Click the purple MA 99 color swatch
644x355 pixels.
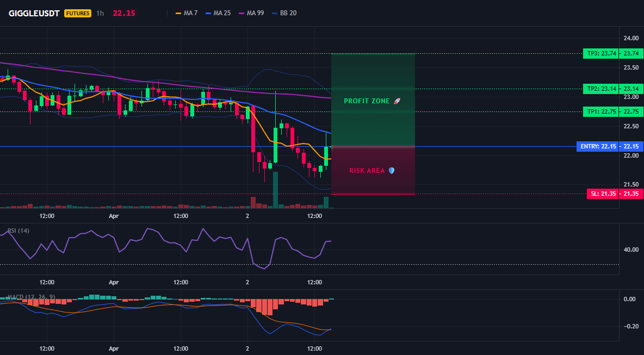click(242, 13)
